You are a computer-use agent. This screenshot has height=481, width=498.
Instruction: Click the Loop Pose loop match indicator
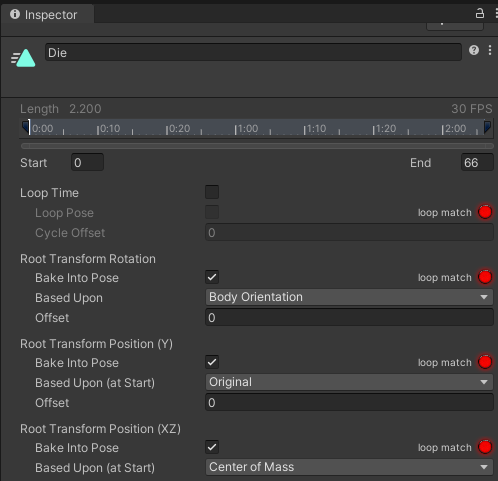click(485, 212)
